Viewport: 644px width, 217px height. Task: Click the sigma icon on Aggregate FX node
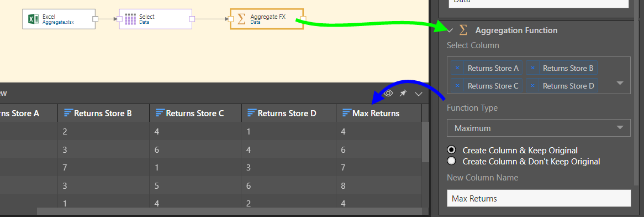coord(242,19)
